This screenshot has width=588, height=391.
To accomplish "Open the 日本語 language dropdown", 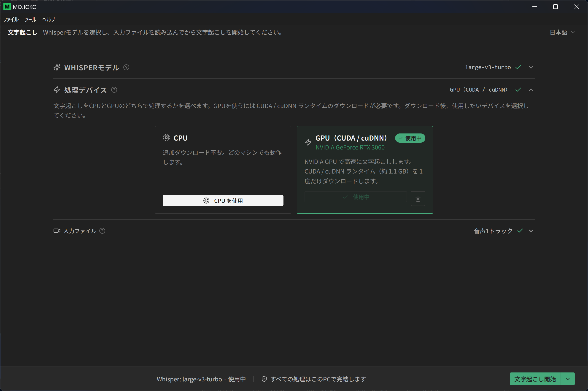I will 562,33.
